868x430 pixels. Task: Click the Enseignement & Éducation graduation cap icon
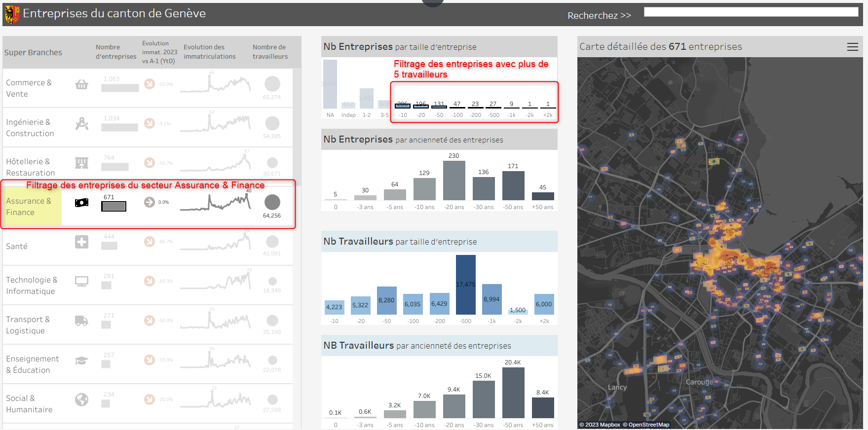click(x=81, y=360)
